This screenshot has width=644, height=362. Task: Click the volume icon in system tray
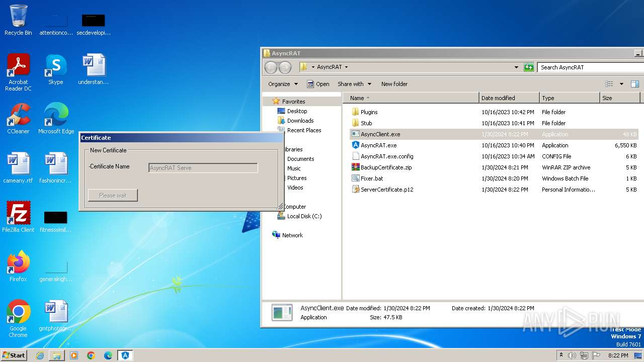[572, 355]
